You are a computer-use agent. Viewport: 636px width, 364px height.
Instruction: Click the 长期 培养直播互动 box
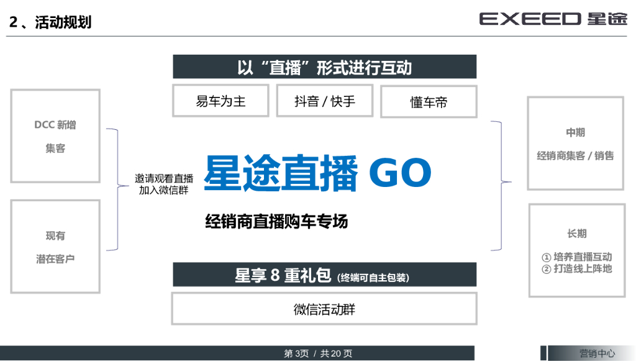point(577,250)
